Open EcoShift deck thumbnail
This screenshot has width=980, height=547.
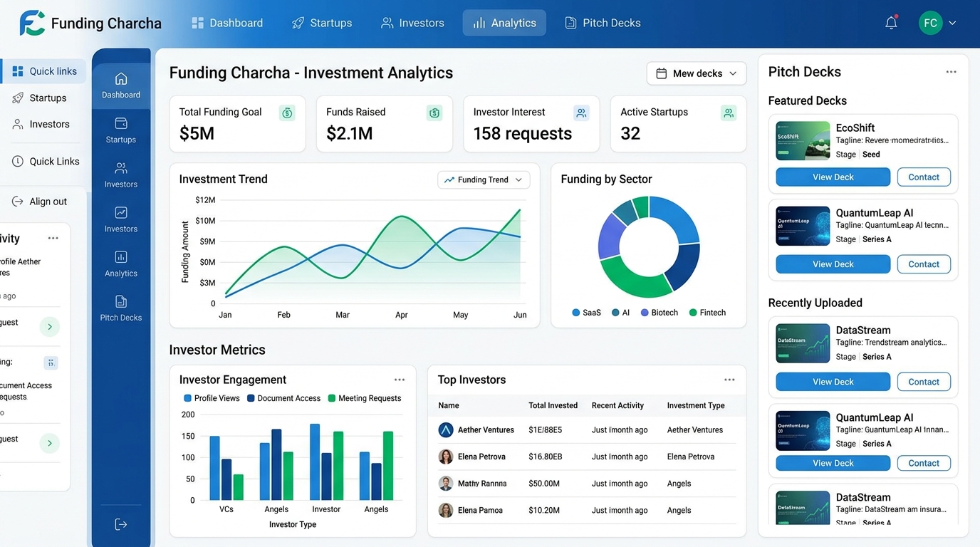click(x=803, y=141)
